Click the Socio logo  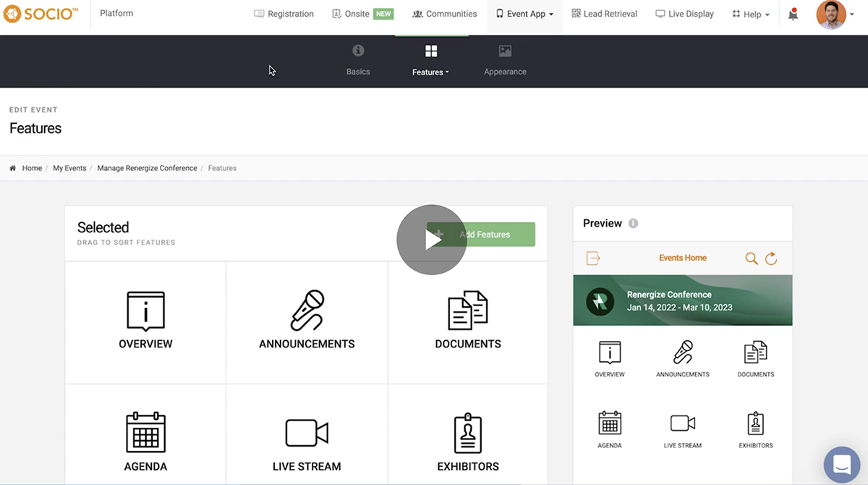(x=41, y=14)
